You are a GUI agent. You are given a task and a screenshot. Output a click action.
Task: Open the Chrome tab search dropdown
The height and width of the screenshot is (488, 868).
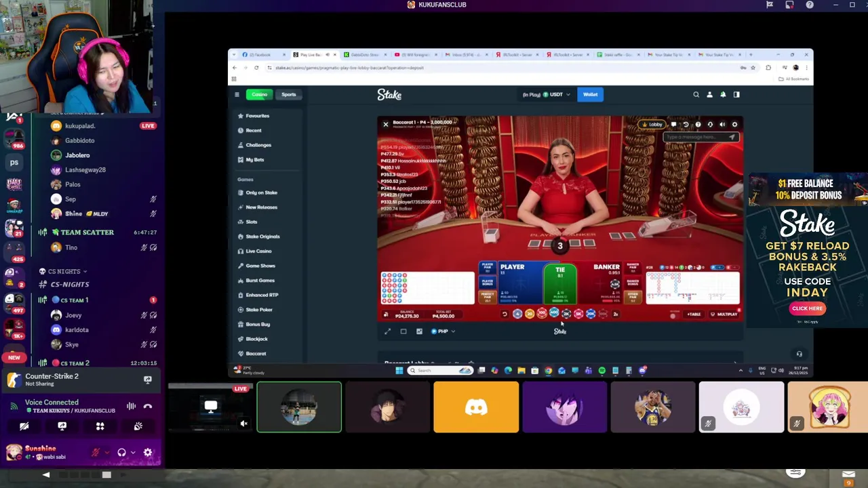click(x=234, y=55)
